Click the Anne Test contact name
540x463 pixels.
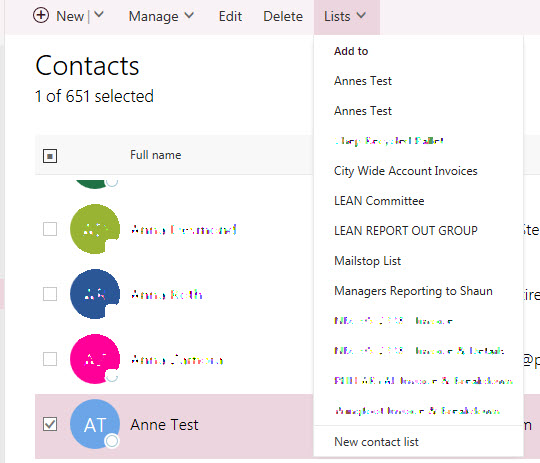164,424
